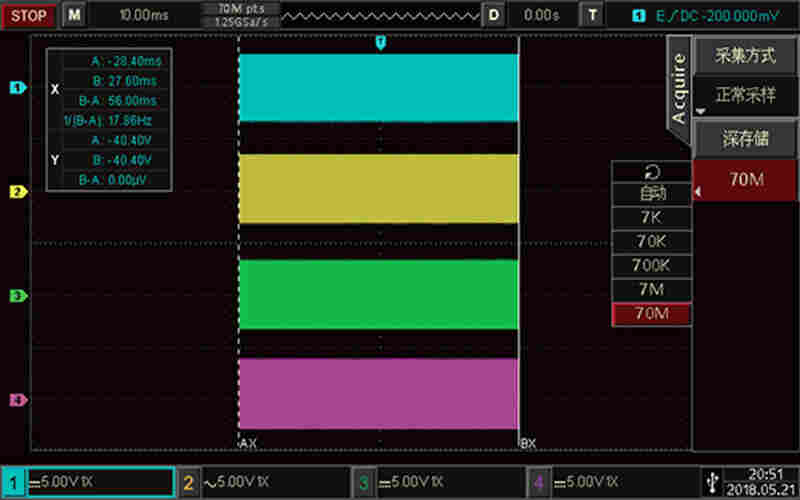The height and width of the screenshot is (500, 800).
Task: Expand the 深存储 70M depth selector
Action: 745,180
